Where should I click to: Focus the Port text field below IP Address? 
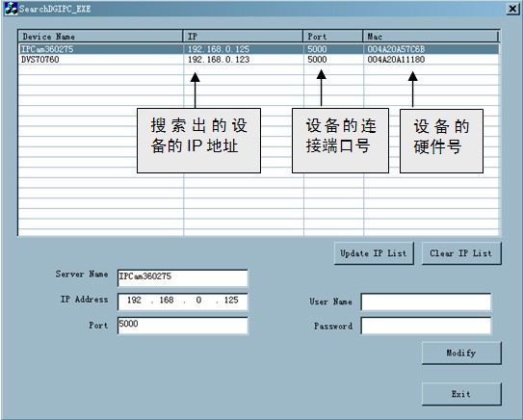[x=183, y=326]
